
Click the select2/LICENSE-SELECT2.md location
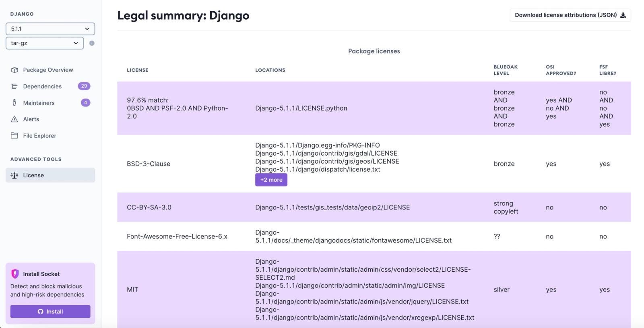pos(363,269)
